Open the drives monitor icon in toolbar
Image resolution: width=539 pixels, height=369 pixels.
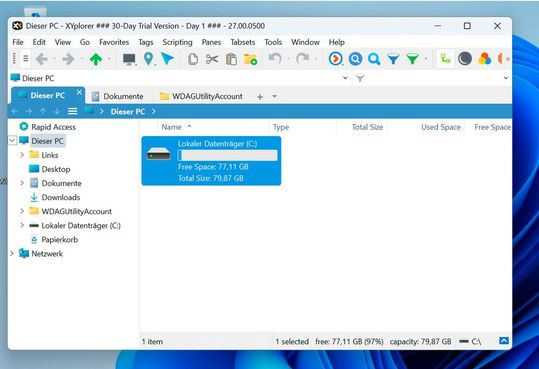pyautogui.click(x=129, y=59)
